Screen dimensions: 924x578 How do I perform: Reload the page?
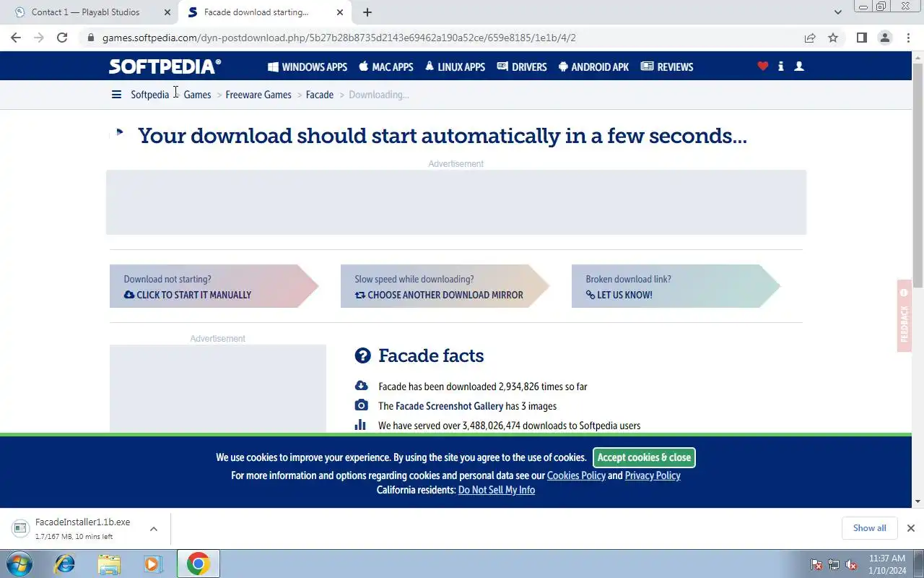click(x=62, y=38)
